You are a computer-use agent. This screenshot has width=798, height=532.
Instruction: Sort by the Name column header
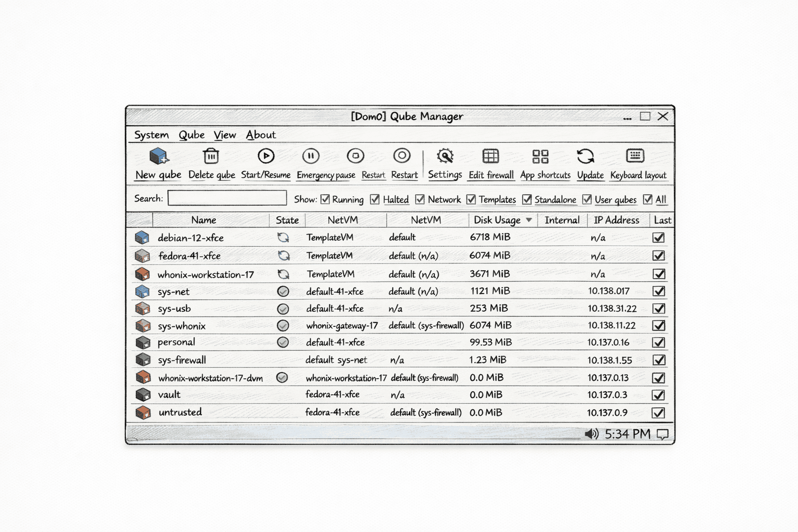[x=204, y=220]
